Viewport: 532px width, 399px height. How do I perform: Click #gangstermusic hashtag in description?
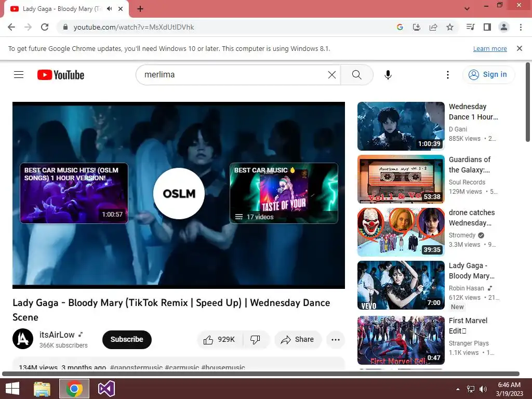tap(136, 367)
